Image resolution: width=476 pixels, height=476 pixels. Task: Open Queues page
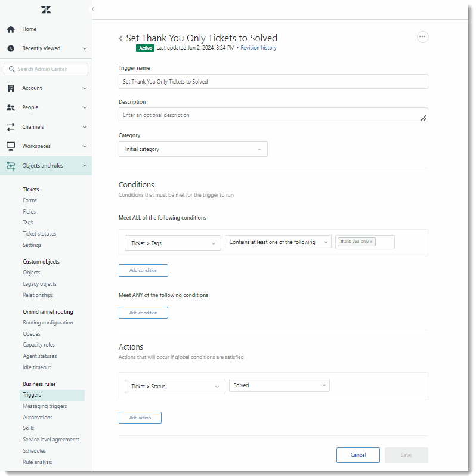click(x=32, y=334)
